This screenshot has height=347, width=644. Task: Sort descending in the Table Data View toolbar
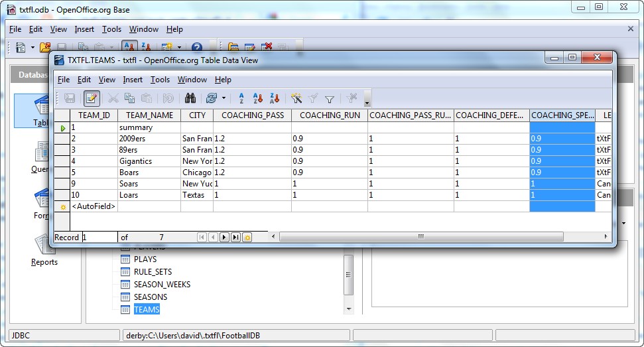click(275, 98)
